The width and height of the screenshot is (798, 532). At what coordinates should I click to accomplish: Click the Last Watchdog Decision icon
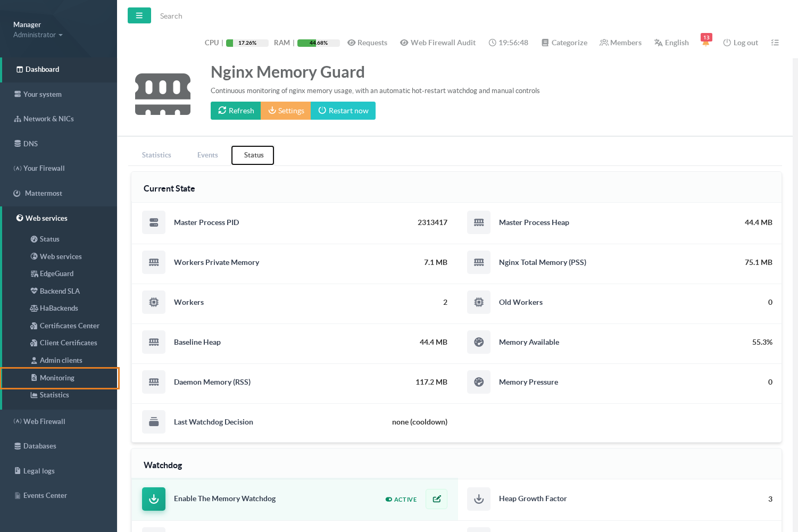tap(154, 422)
